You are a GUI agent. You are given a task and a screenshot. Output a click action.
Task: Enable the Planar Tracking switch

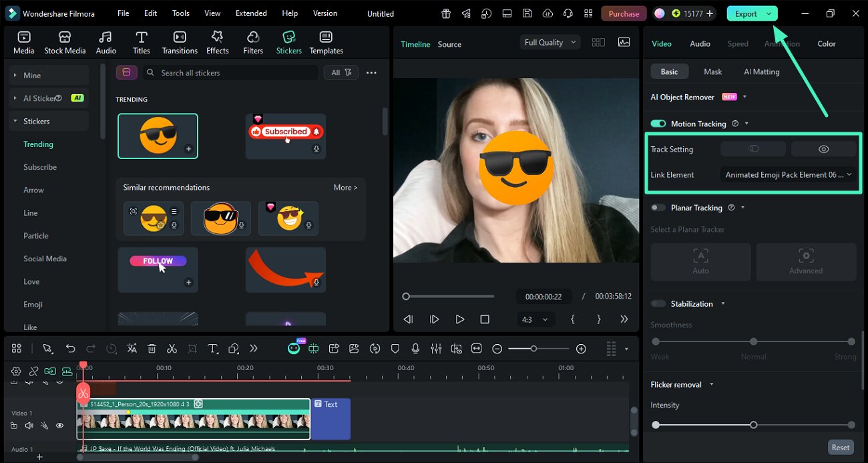658,208
